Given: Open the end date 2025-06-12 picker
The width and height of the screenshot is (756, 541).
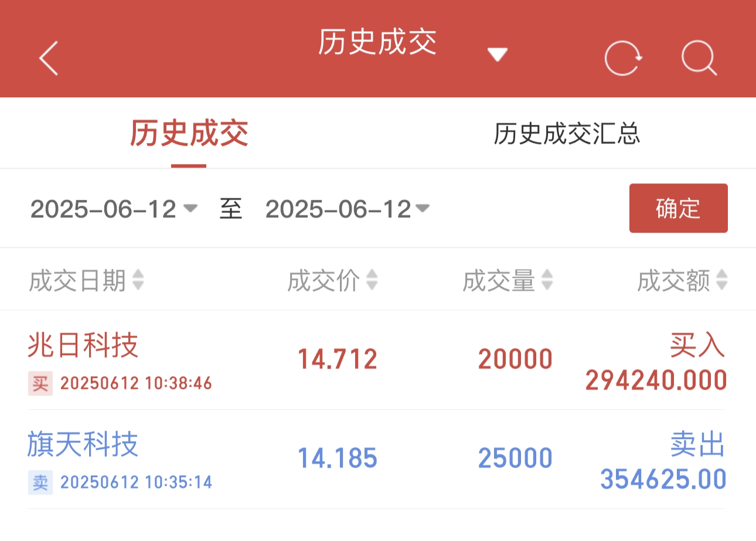Looking at the screenshot, I should coord(348,209).
